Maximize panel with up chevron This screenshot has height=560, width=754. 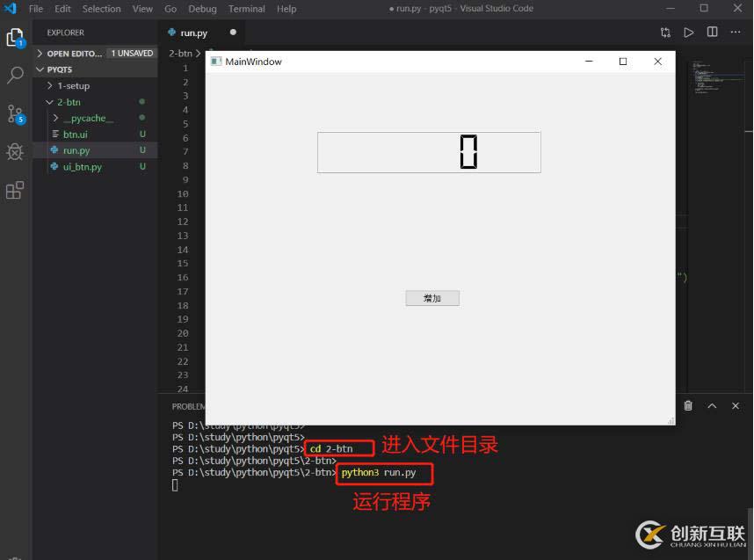click(x=712, y=405)
